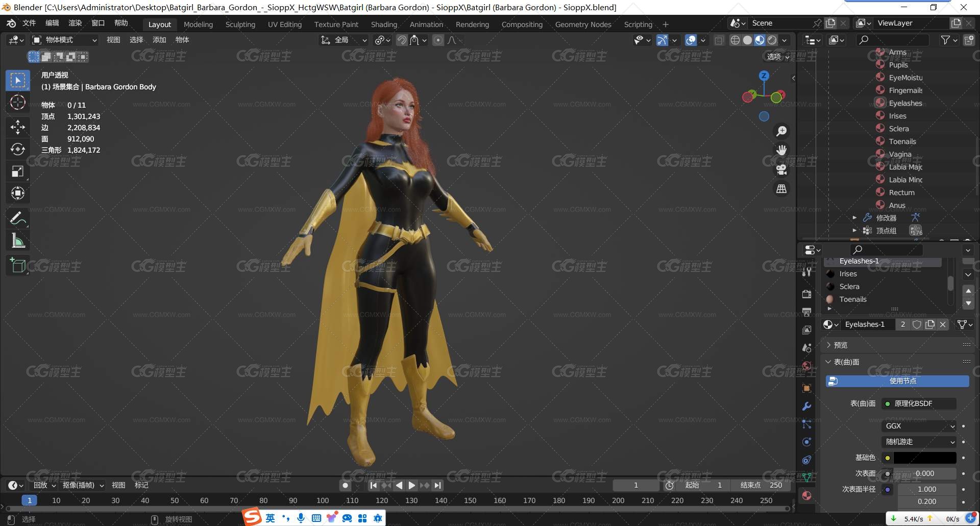Image resolution: width=980 pixels, height=526 pixels.
Task: Switch to the Geometry Nodes workspace tab
Action: point(583,24)
